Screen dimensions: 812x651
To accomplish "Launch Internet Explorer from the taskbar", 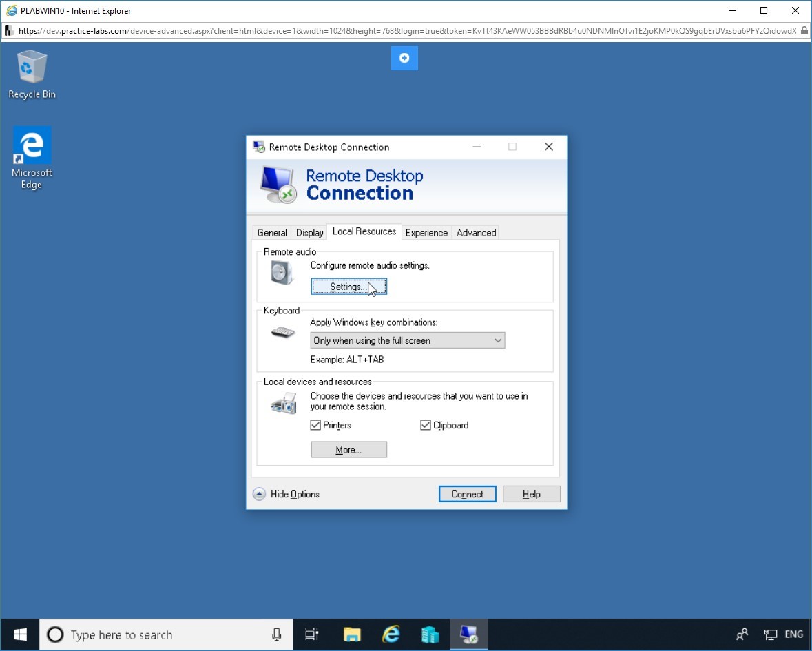I will (x=391, y=634).
